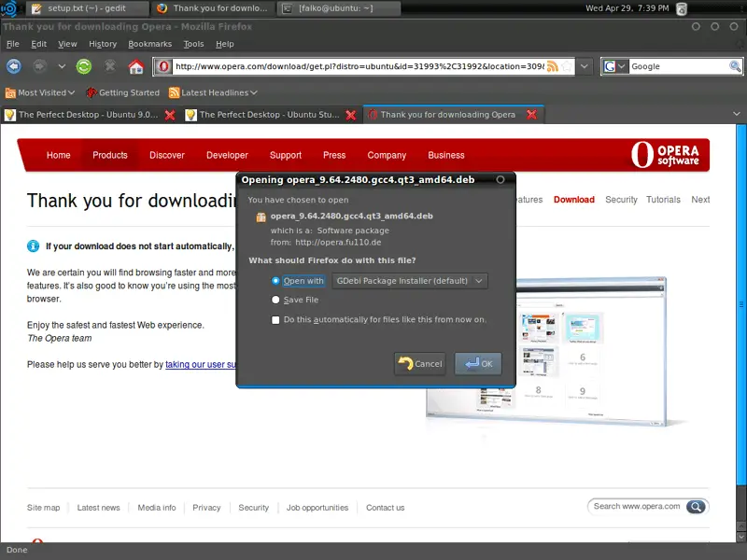Click the Getting Started bookmark
747x560 pixels.
coord(123,92)
